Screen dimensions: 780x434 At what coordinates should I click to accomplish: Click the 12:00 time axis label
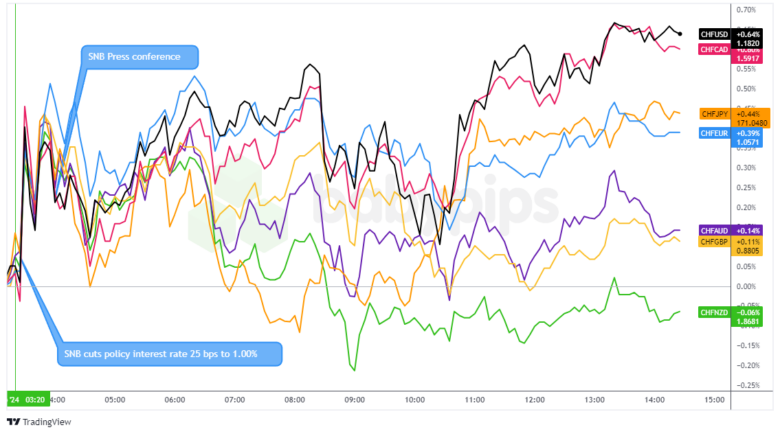point(535,398)
